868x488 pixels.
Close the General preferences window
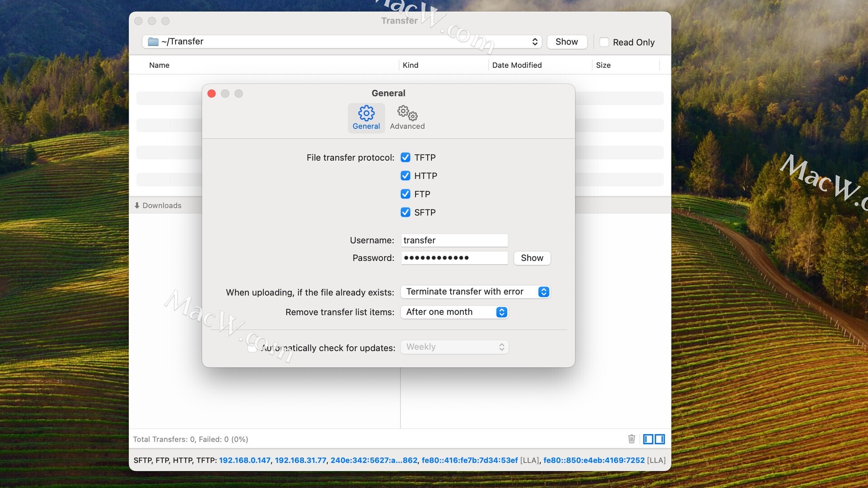coord(212,94)
